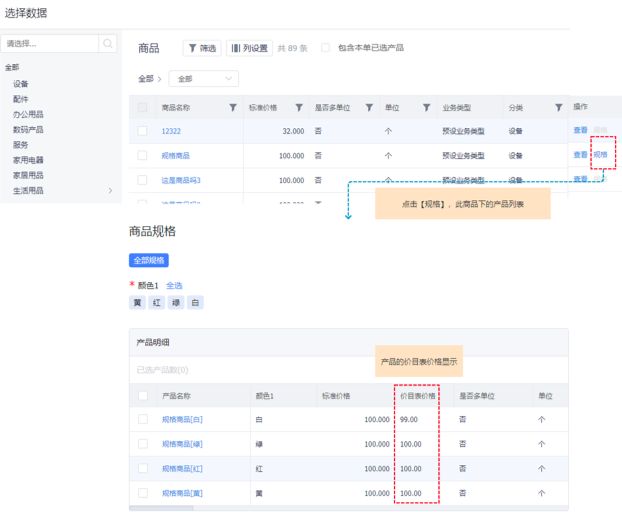Select 数码产品 in category tree
This screenshot has height=512, width=622.
click(28, 129)
